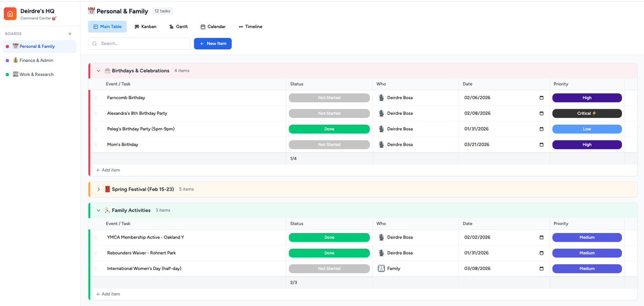Click 'Rebounders Waiver - Rohnert Park' task name
The image size is (644, 306).
pyautogui.click(x=142, y=253)
